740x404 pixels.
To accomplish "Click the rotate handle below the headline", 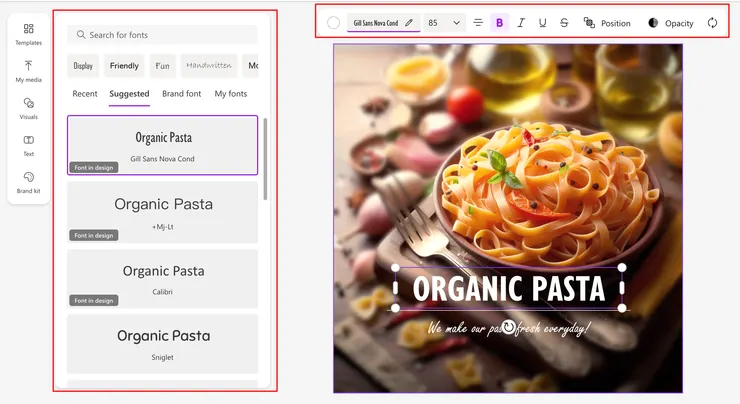I will [508, 327].
